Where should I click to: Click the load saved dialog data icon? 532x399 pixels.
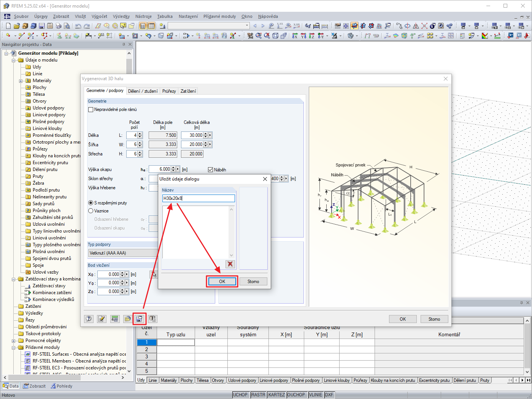[x=127, y=319]
